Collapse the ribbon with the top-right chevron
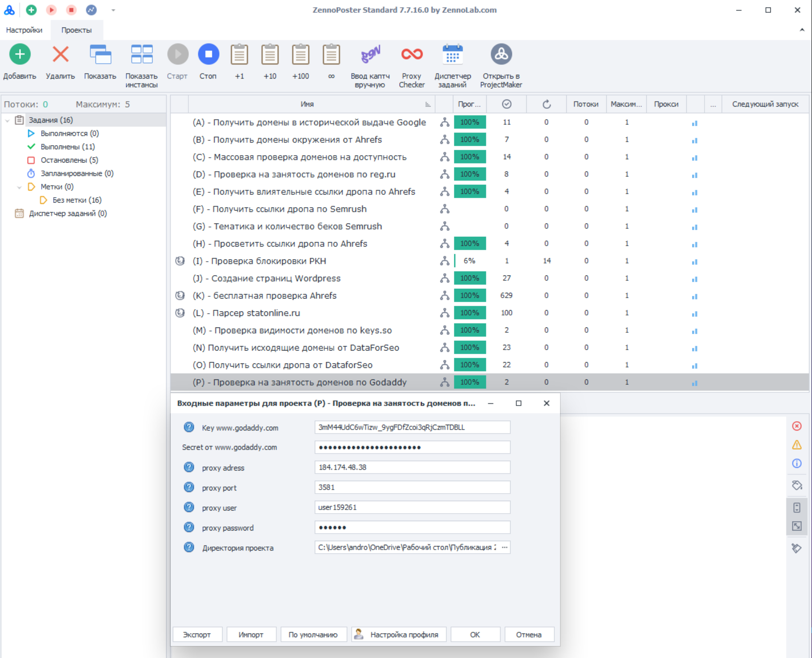 point(802,30)
